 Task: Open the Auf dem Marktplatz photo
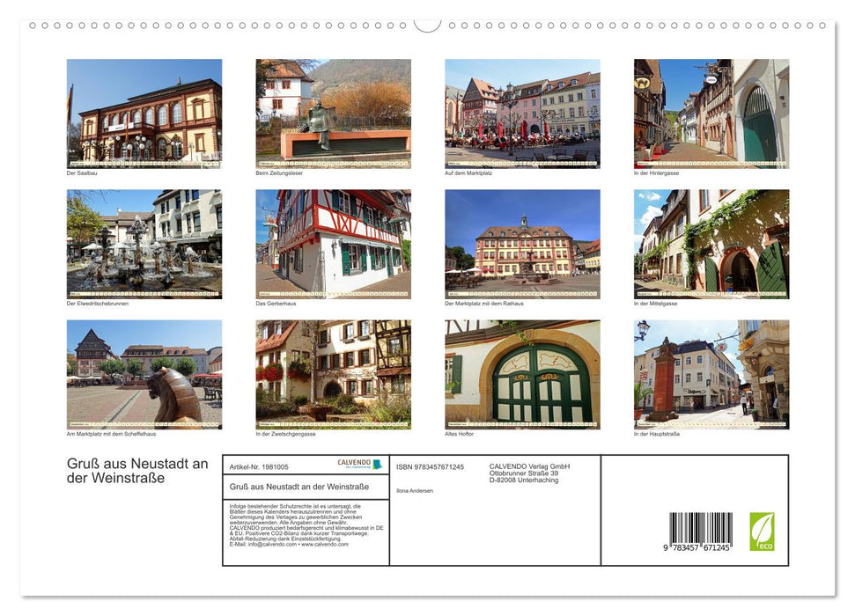[x=522, y=114]
